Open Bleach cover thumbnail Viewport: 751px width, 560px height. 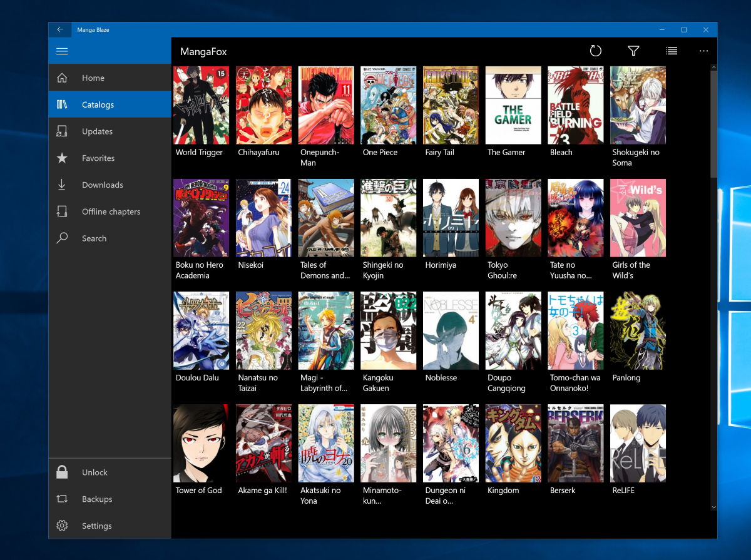click(x=576, y=105)
